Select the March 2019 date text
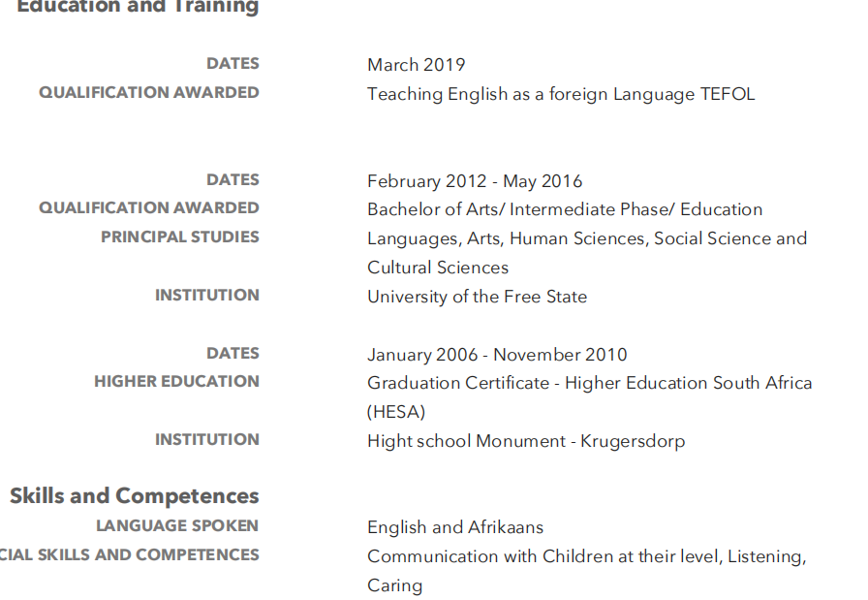The height and width of the screenshot is (600, 868). tap(417, 65)
